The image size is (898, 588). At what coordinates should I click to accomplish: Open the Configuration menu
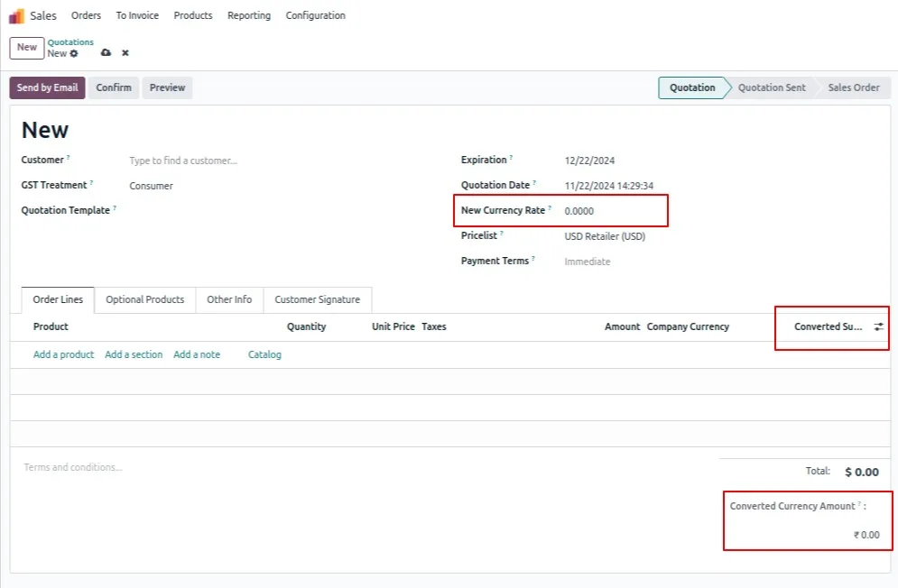(316, 15)
